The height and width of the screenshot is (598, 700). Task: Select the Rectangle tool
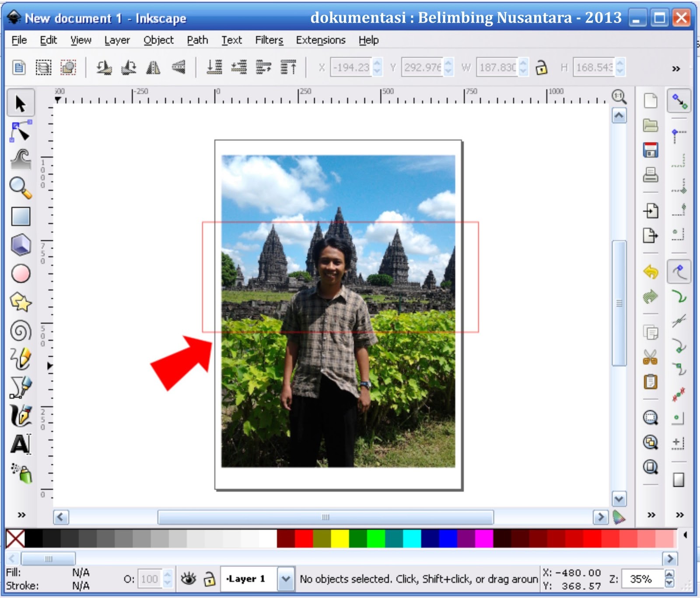20,216
